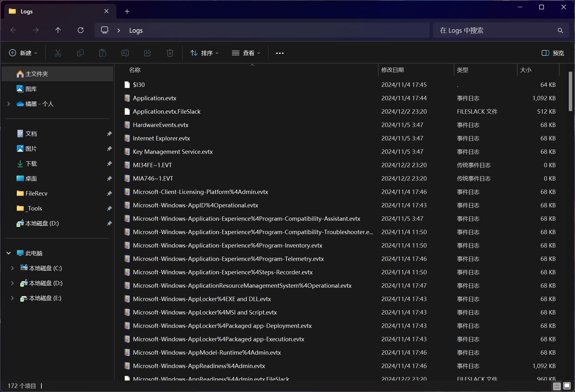Collapse the 此电脑 tree node
575x392 pixels.
click(9, 253)
